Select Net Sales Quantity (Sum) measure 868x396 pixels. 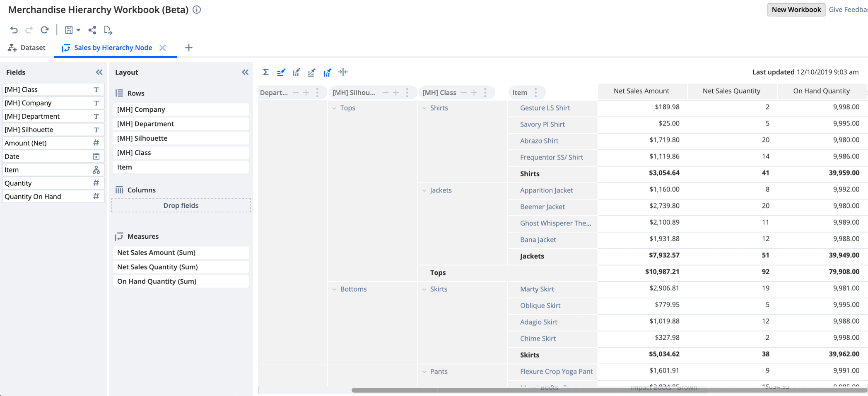pos(181,267)
